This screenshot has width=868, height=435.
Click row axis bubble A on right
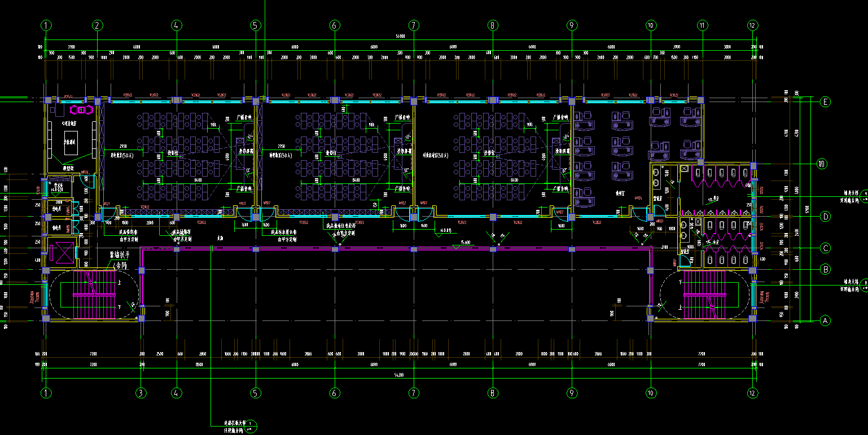pyautogui.click(x=826, y=320)
